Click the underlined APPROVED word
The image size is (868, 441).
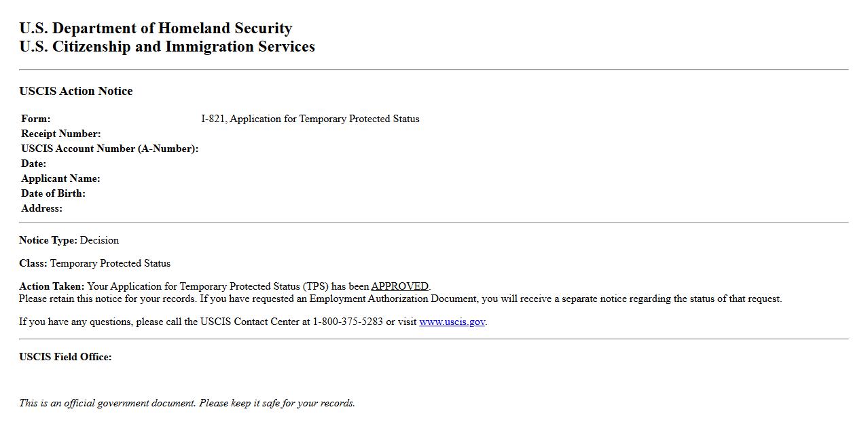click(x=399, y=286)
